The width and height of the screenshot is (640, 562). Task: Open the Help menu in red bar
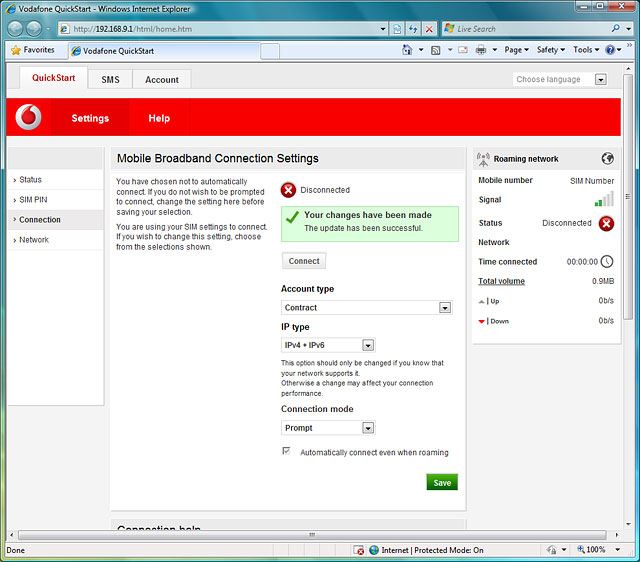click(x=159, y=118)
